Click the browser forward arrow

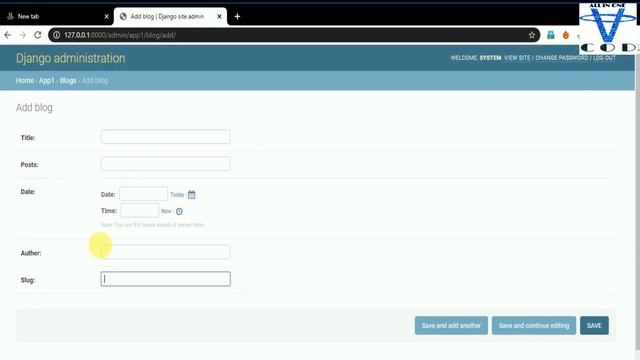pyautogui.click(x=22, y=35)
